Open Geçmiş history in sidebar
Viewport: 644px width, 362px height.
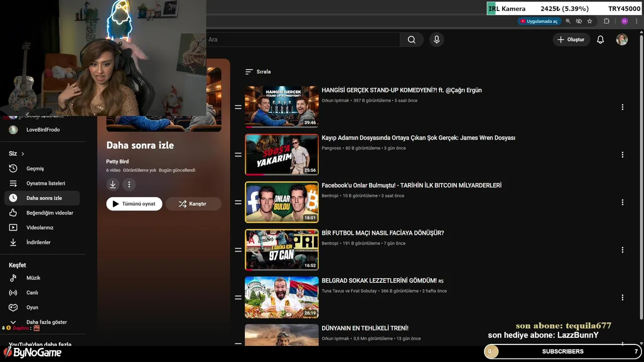click(41, 168)
